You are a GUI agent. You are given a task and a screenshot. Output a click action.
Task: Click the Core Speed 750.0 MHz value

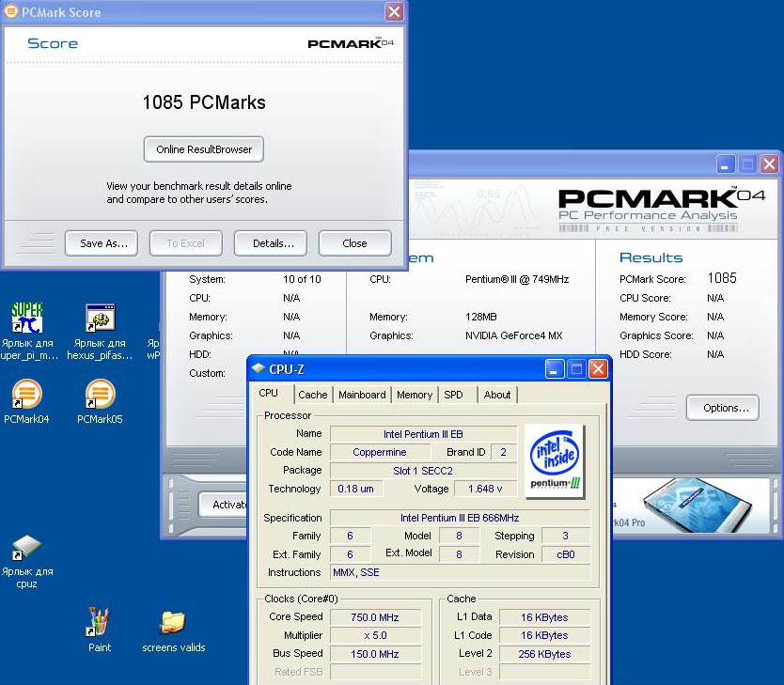375,617
